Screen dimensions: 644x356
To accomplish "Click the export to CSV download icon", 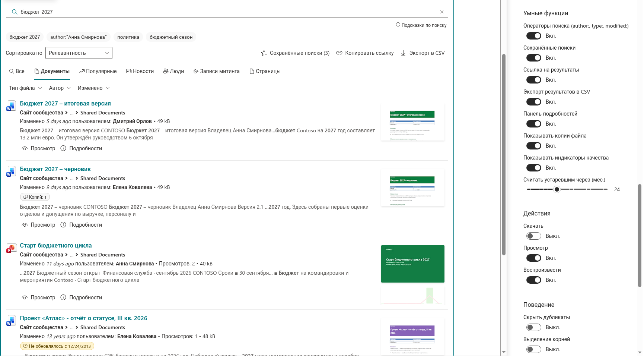I will click(x=403, y=53).
